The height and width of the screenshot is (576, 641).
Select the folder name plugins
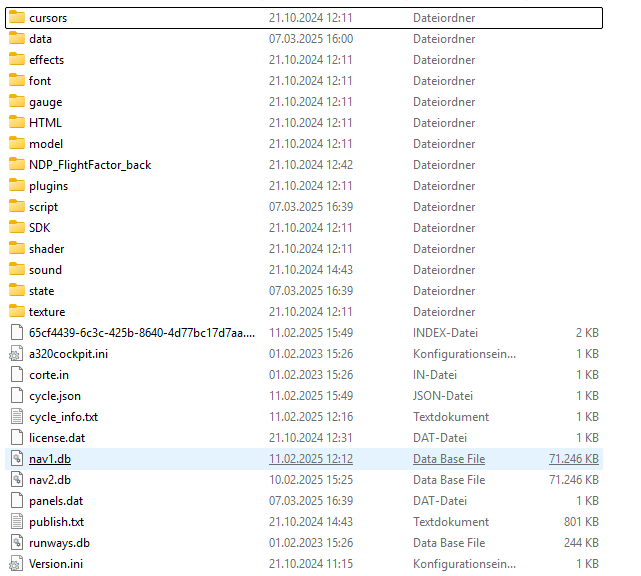(48, 186)
